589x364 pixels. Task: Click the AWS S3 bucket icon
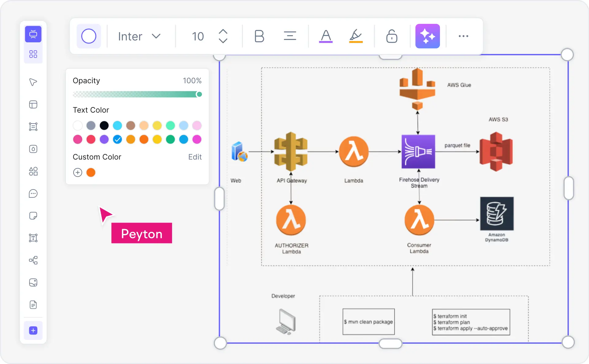[496, 151]
